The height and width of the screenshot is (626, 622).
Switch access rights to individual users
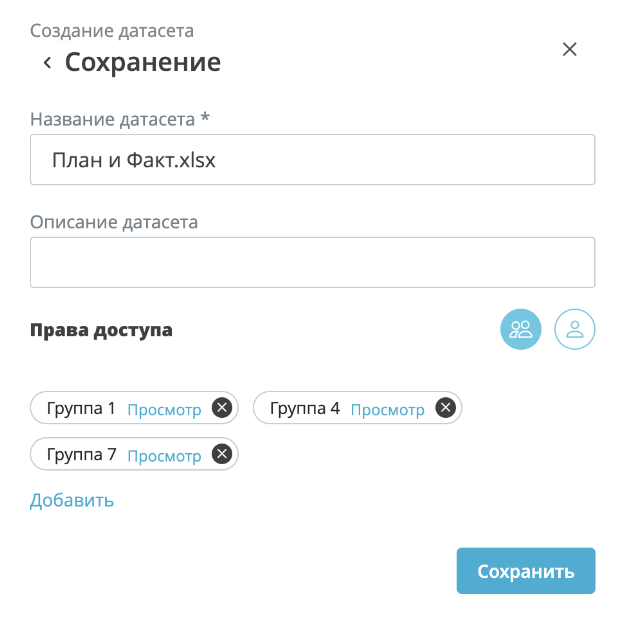pyautogui.click(x=575, y=330)
